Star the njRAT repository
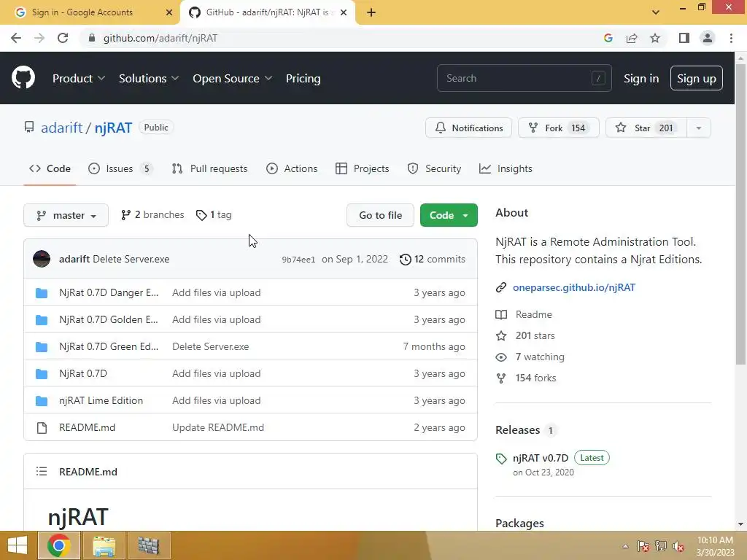This screenshot has width=747, height=560. pos(646,128)
